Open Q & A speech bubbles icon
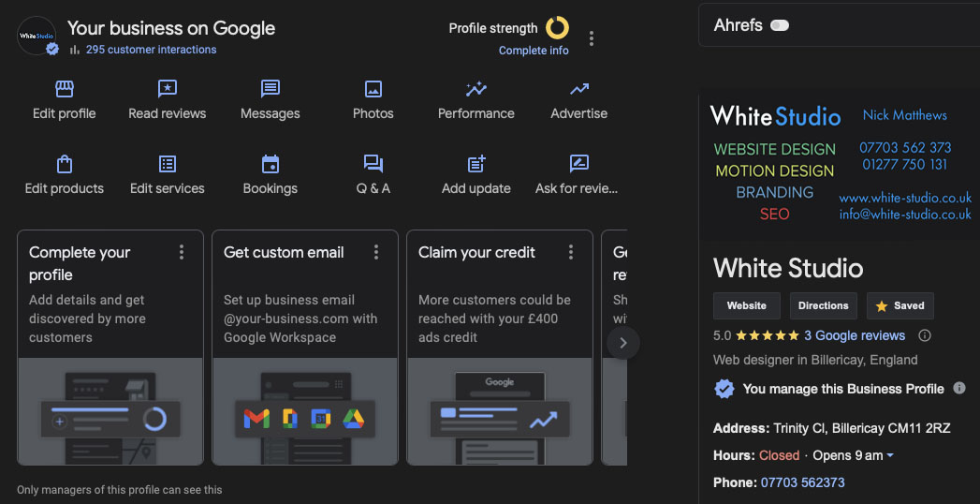 (x=373, y=164)
